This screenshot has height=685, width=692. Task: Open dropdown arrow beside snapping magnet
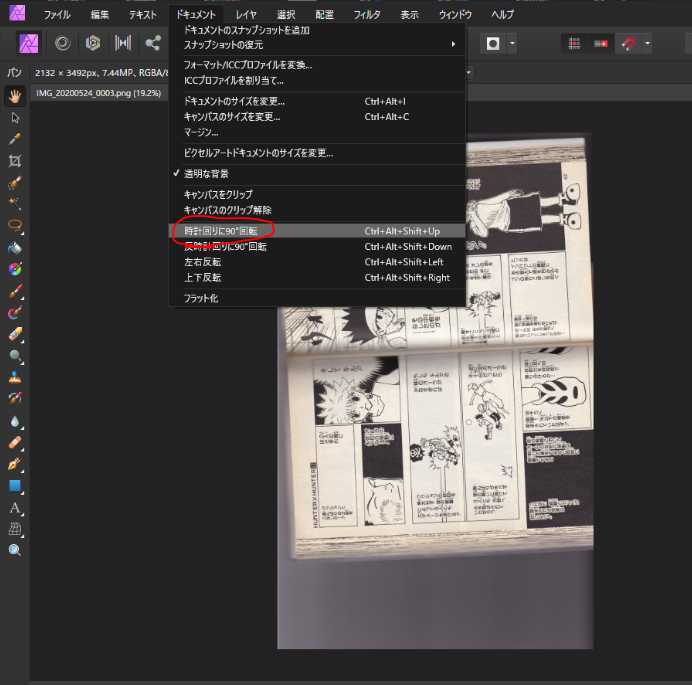(x=648, y=44)
